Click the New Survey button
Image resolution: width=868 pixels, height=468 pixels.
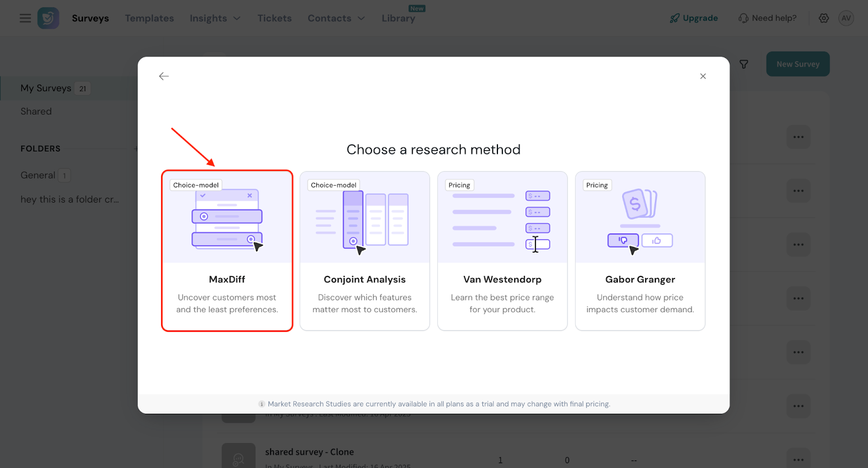[x=797, y=64]
